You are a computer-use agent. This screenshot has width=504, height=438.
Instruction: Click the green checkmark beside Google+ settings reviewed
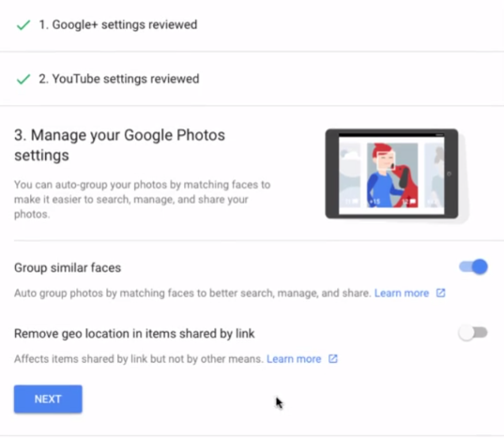(x=23, y=24)
